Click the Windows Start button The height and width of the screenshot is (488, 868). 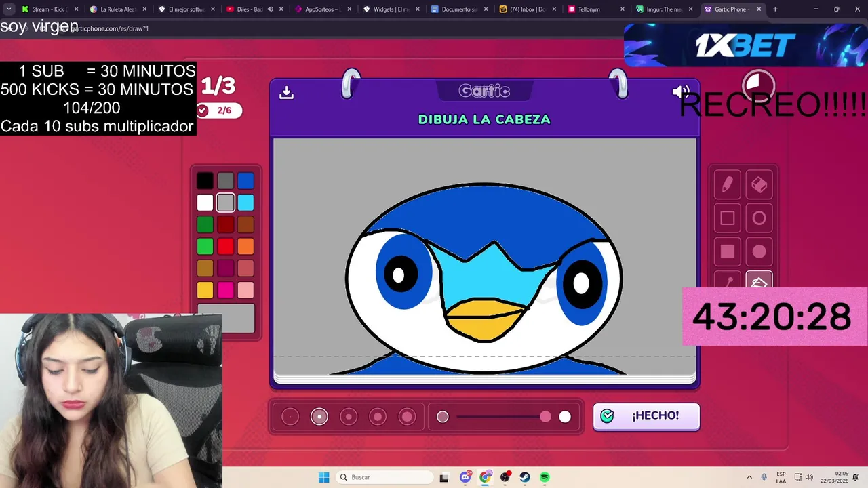[323, 477]
